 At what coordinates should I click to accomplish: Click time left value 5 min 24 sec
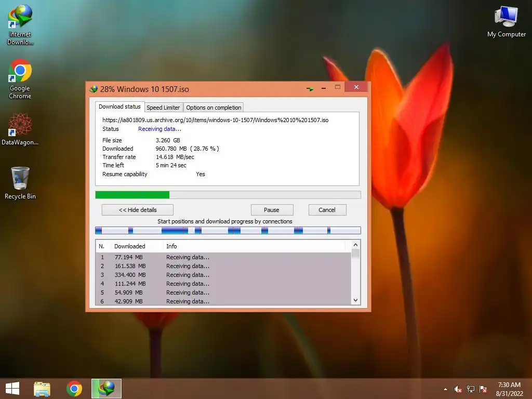click(x=171, y=165)
